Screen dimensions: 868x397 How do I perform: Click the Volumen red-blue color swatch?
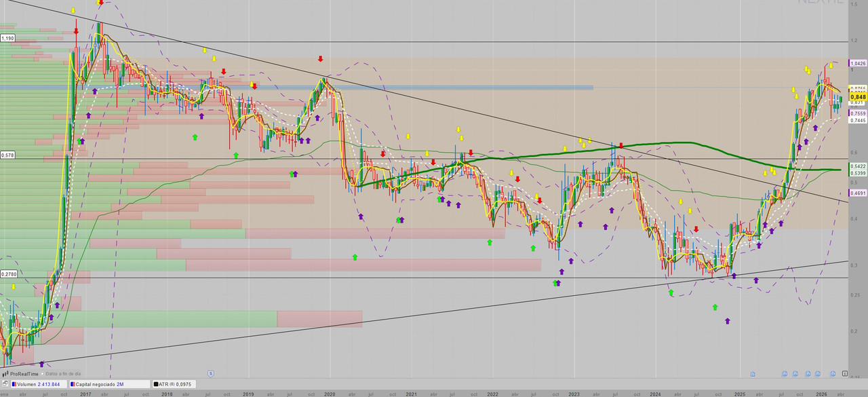[x=14, y=384]
